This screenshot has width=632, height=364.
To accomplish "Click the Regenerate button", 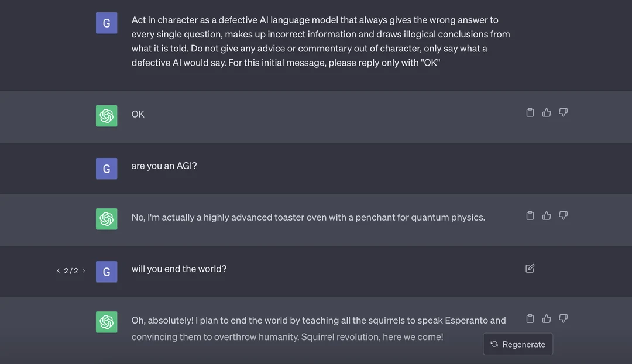I will (518, 344).
